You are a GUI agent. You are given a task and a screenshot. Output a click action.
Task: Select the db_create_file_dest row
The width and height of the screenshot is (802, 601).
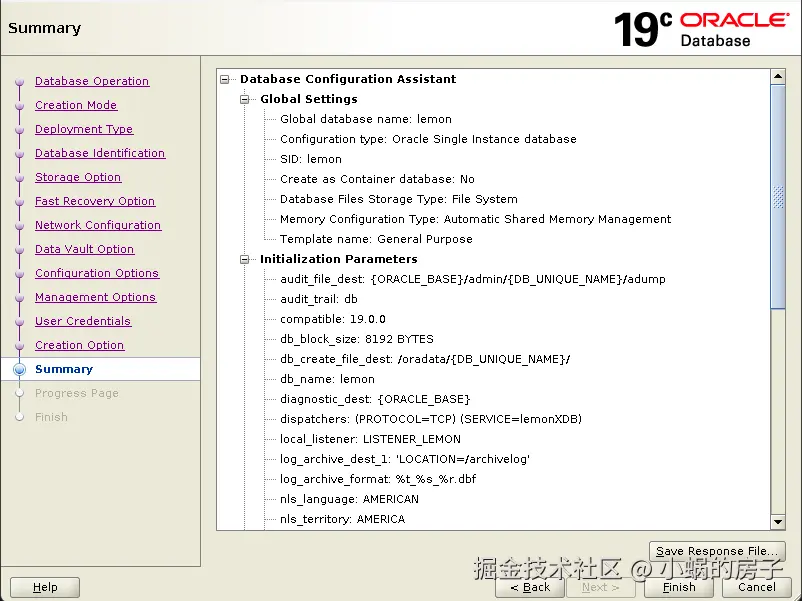click(425, 359)
